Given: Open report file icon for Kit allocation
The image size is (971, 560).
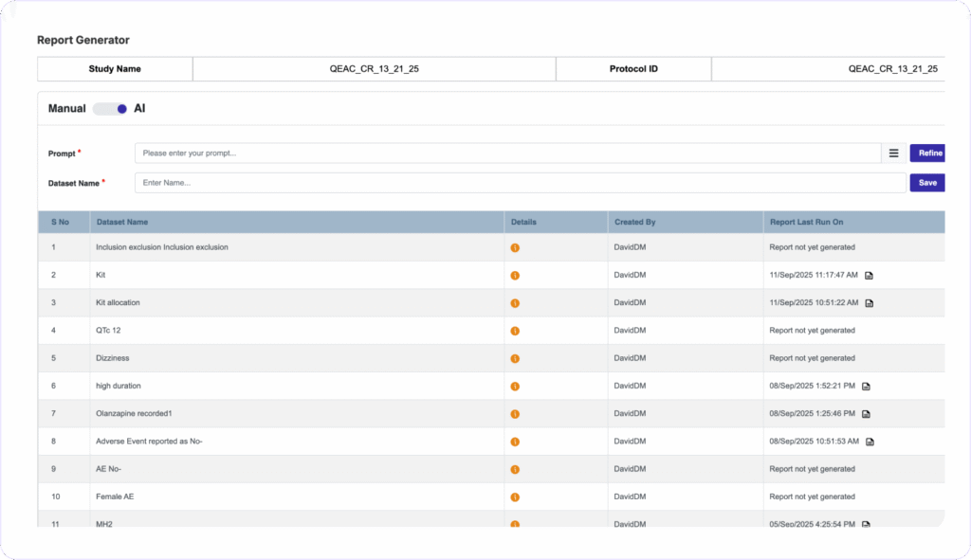Looking at the screenshot, I should click(869, 303).
